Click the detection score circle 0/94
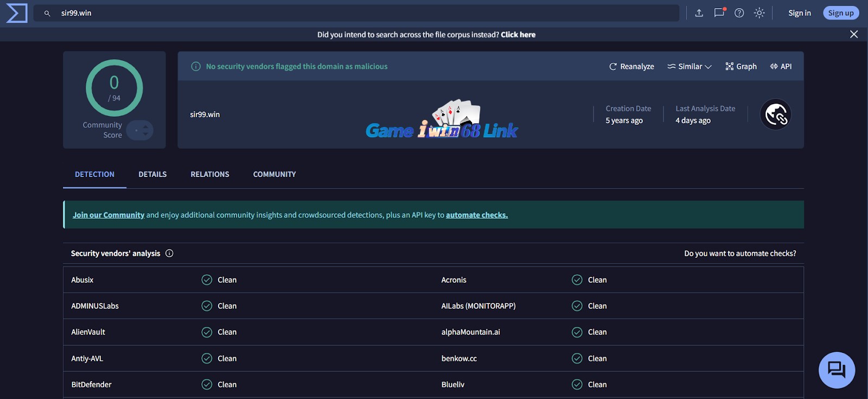Image resolution: width=868 pixels, height=399 pixels. 114,88
